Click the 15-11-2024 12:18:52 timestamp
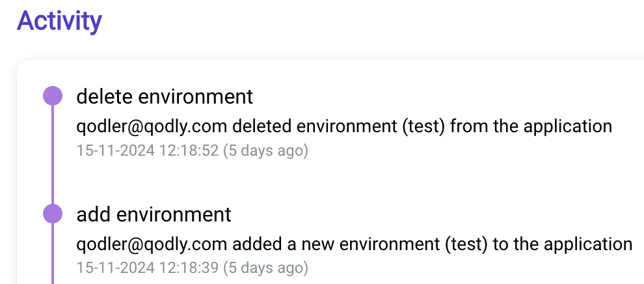 (x=148, y=150)
